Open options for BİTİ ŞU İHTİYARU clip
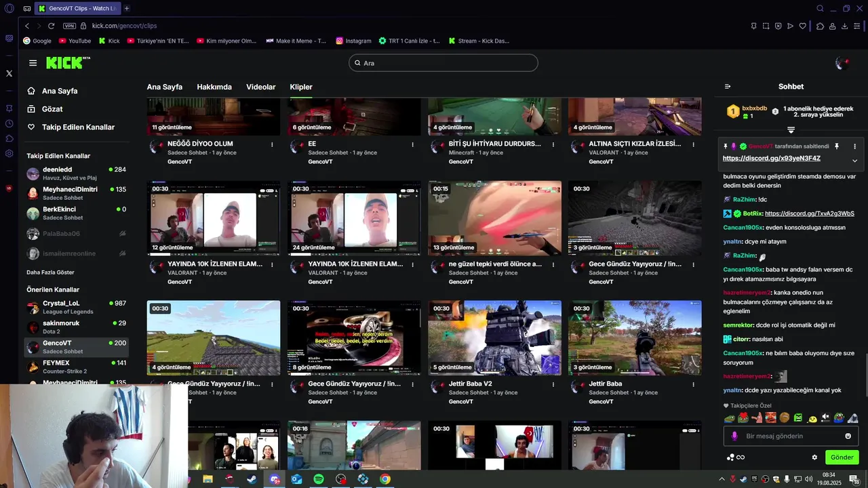This screenshot has width=868, height=488. click(553, 144)
